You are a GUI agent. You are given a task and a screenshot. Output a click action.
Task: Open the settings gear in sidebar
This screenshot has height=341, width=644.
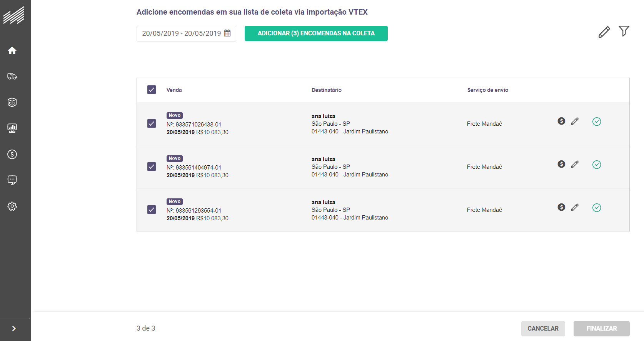12,206
